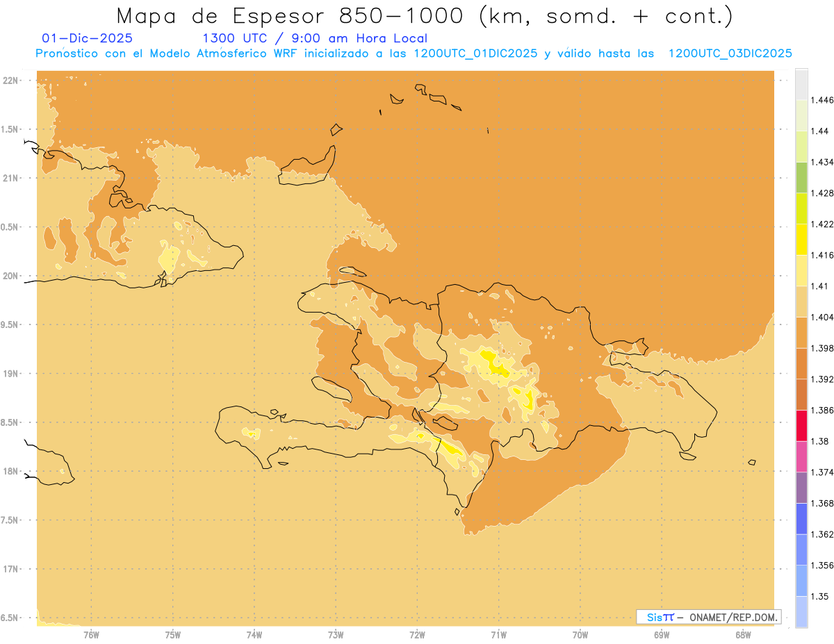Click the 69W longitude label
Viewport: 834px width, 644px height.
(x=662, y=634)
